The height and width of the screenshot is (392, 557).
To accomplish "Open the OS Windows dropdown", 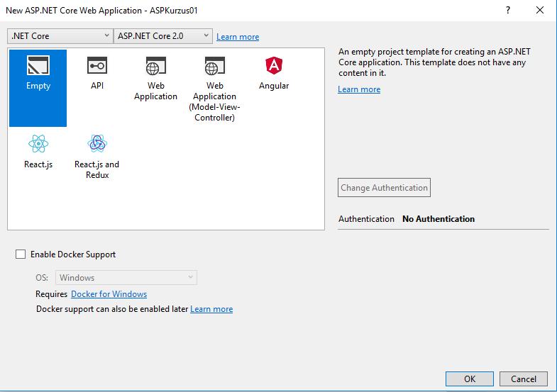I will point(126,277).
